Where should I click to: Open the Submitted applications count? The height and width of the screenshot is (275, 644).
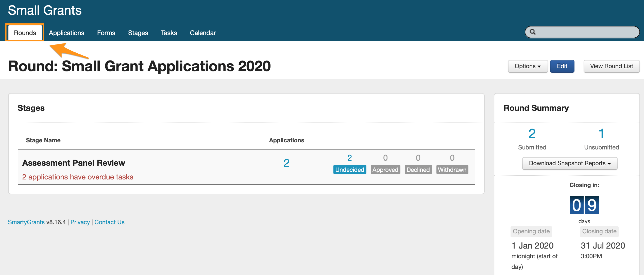(x=532, y=134)
